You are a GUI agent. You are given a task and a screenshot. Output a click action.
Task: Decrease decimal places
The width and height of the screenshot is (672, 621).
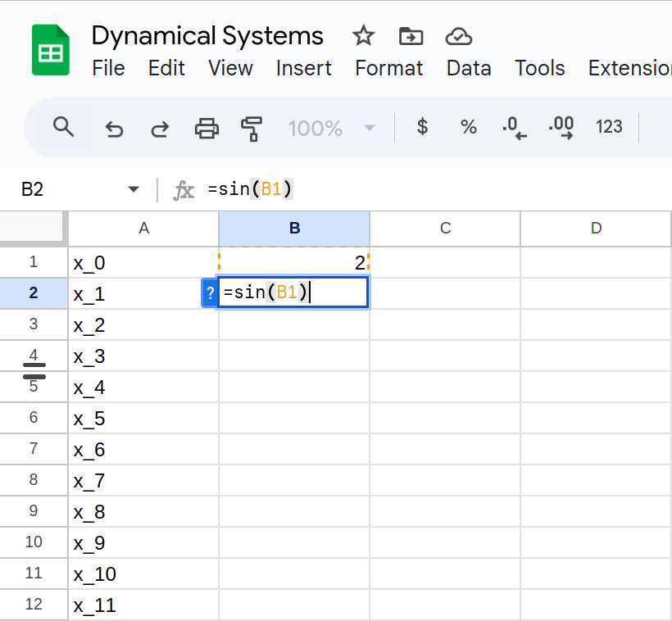coord(514,127)
